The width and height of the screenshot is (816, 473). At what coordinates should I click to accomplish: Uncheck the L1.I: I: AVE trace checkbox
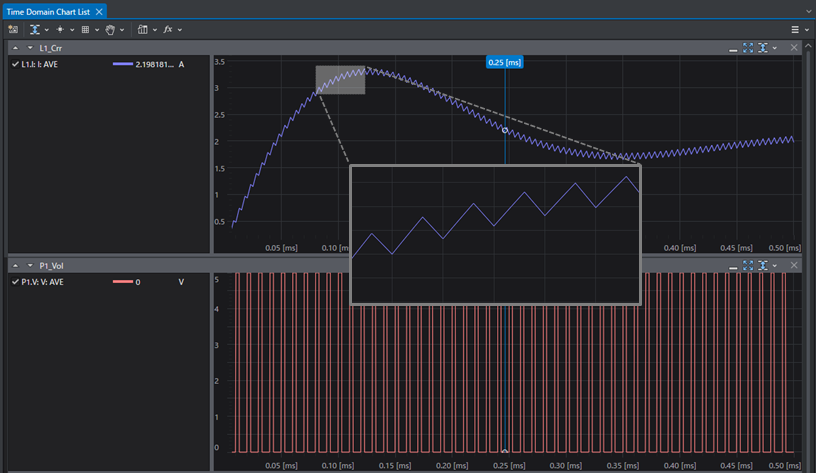pos(15,64)
